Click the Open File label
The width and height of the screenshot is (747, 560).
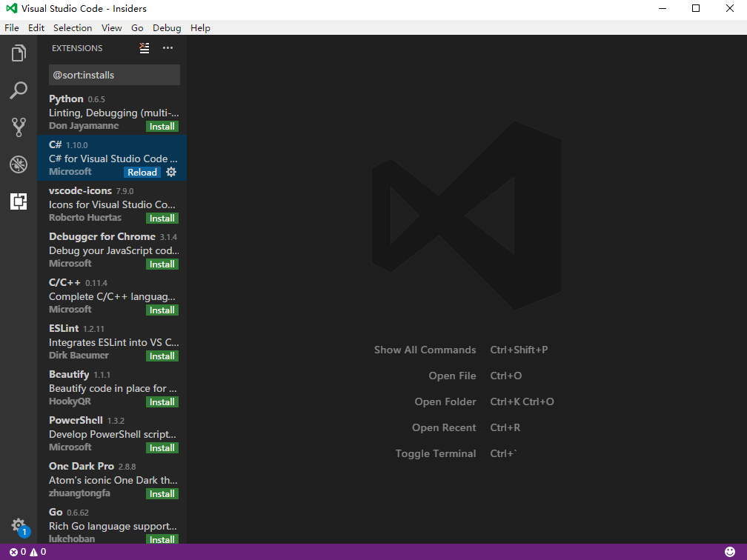click(x=452, y=376)
